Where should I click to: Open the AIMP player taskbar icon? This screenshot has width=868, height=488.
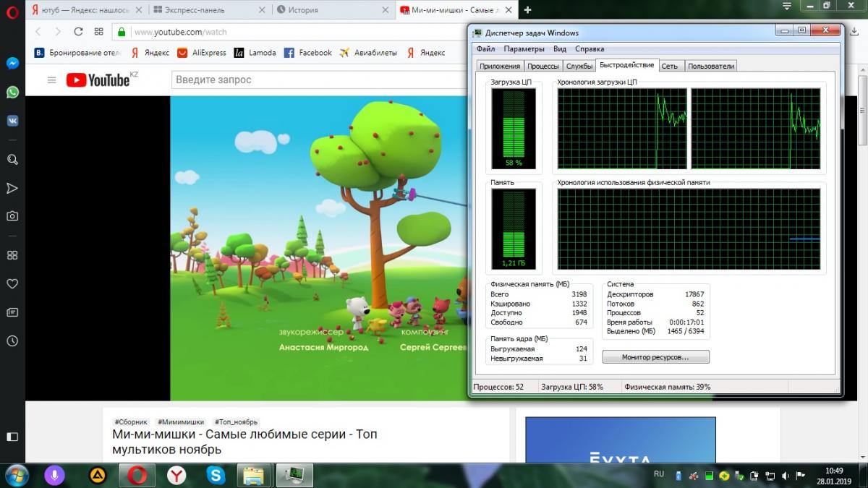[95, 475]
